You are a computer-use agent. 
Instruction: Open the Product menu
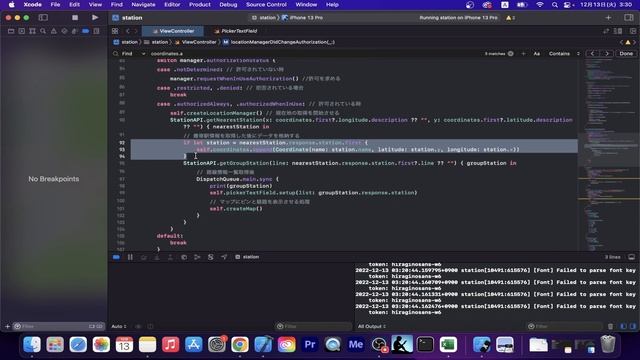tap(200, 4)
